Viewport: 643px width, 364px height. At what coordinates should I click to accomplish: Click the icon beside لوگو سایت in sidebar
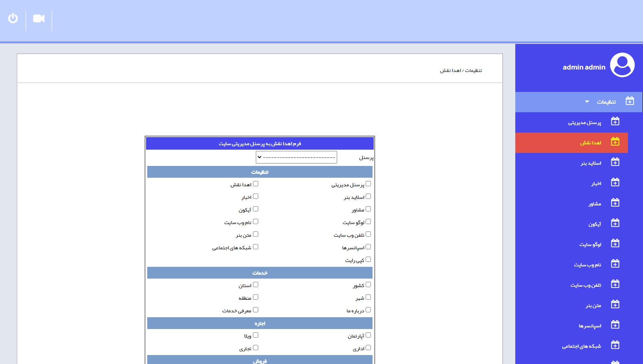615,244
